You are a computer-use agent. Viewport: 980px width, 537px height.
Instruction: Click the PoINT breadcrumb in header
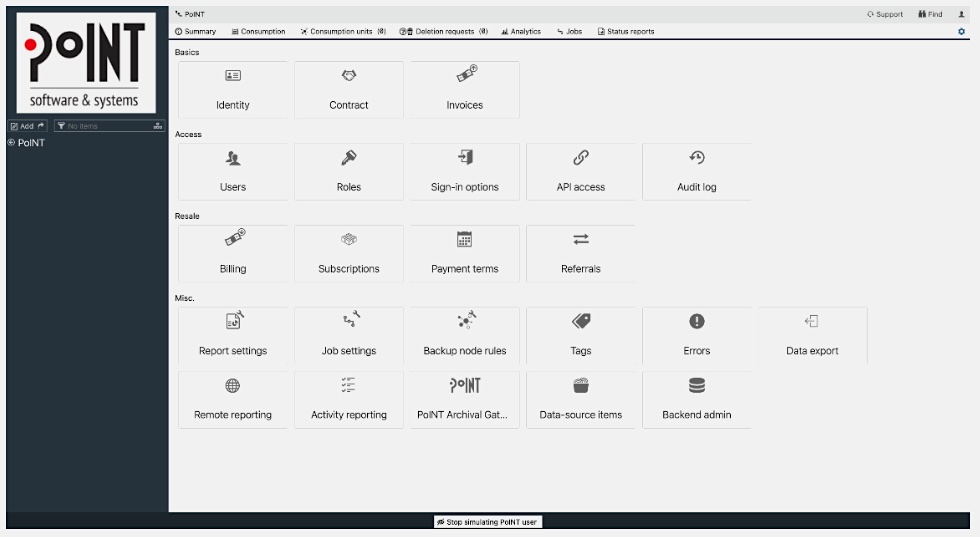190,14
